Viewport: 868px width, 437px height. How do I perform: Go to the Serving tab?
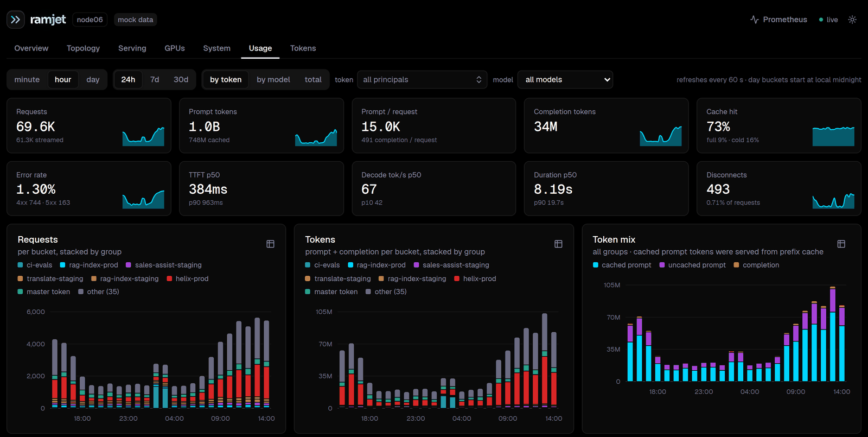coord(132,48)
